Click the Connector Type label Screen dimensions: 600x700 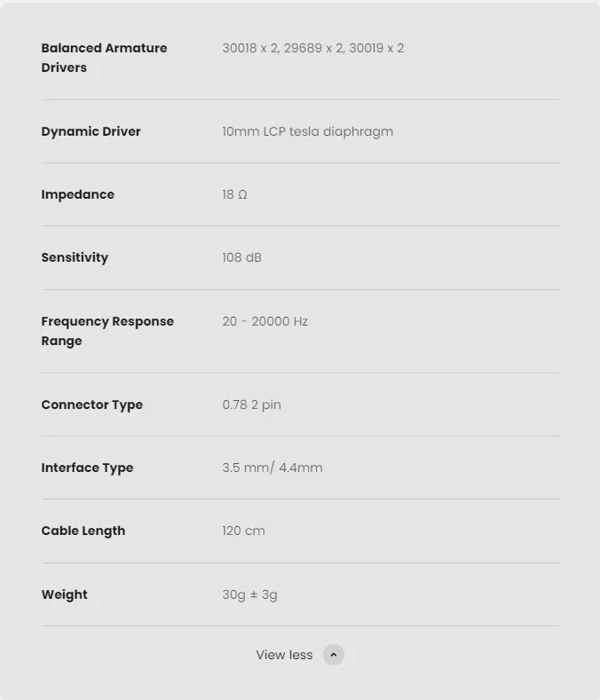[x=91, y=405]
